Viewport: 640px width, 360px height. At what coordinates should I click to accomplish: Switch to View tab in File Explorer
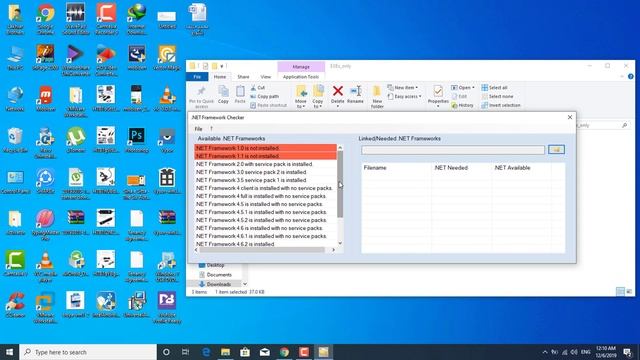tap(266, 77)
